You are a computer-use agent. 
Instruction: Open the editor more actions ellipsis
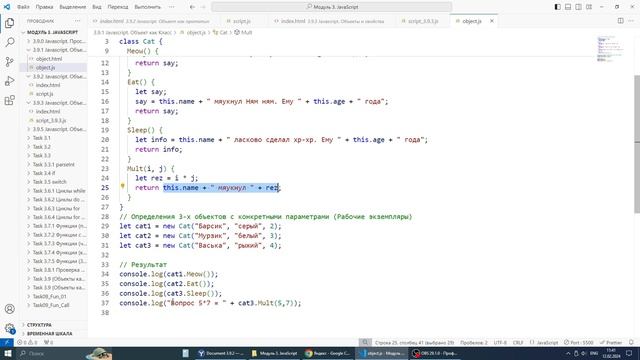631,21
